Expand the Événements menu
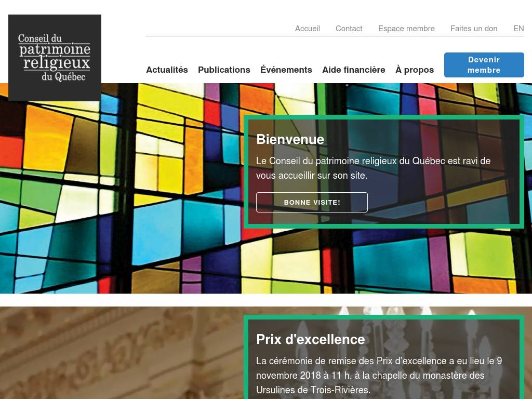The height and width of the screenshot is (399, 532). pos(286,70)
